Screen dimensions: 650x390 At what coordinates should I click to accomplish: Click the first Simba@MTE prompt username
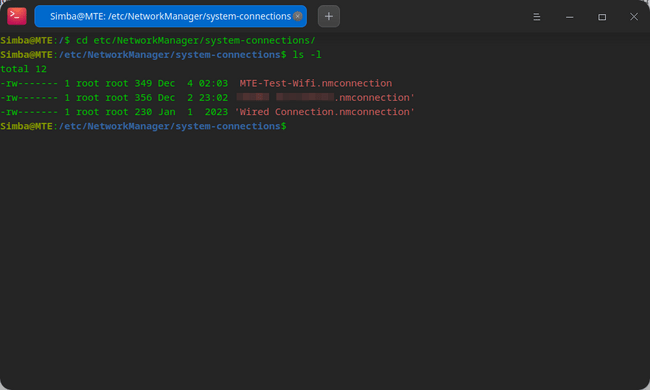point(26,40)
